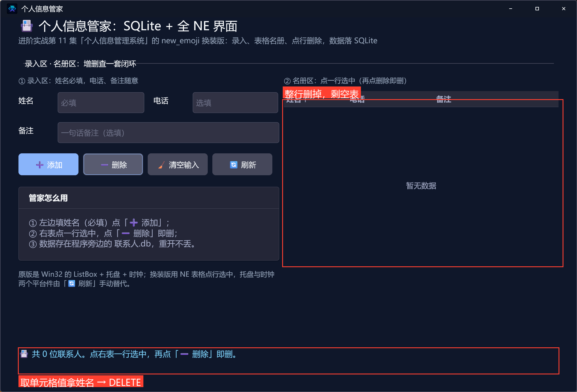
Task: Click the hint ② 名册区：点一行选中
Action: (x=346, y=81)
